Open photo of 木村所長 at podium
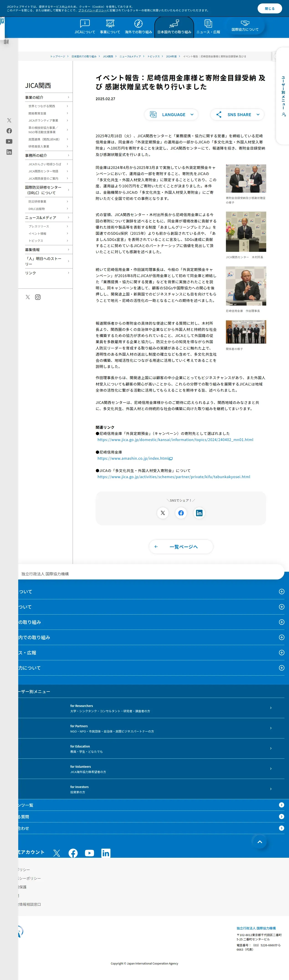This screenshot has width=289, height=980. (x=246, y=232)
